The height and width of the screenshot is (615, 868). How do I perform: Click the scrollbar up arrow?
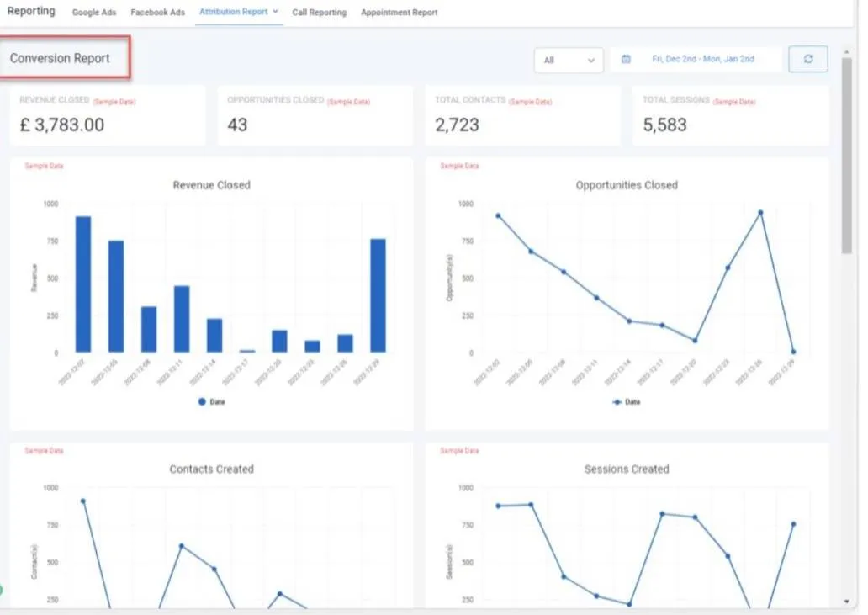pyautogui.click(x=846, y=51)
